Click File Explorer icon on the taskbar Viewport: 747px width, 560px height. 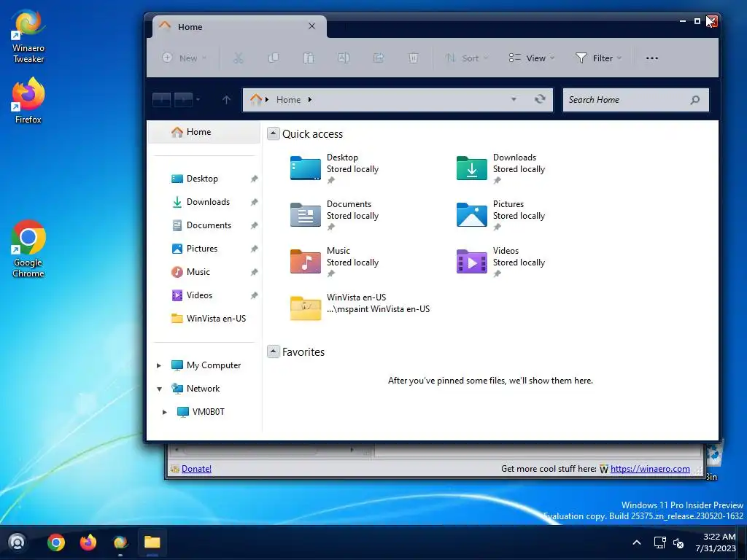152,542
